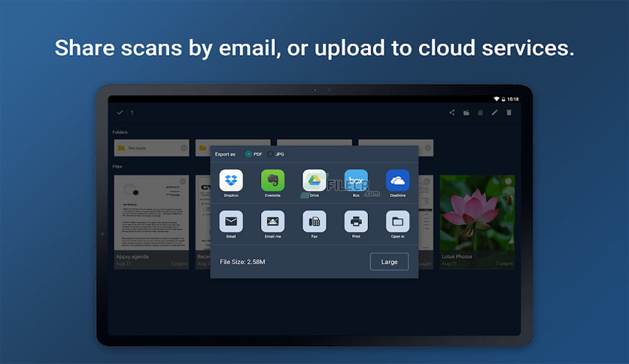Upload the scan to Box
Viewport: 629px width, 364px height.
tap(356, 180)
